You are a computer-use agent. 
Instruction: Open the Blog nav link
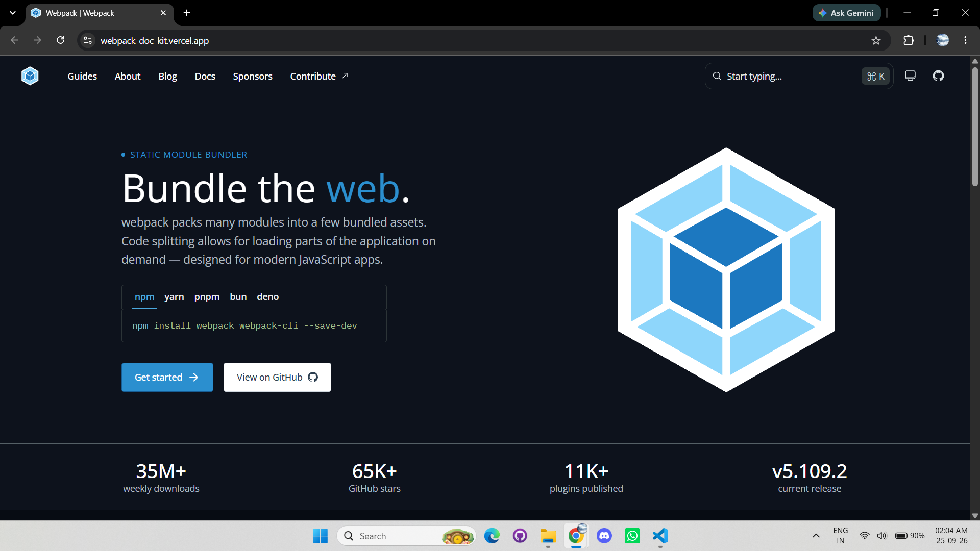(x=167, y=76)
